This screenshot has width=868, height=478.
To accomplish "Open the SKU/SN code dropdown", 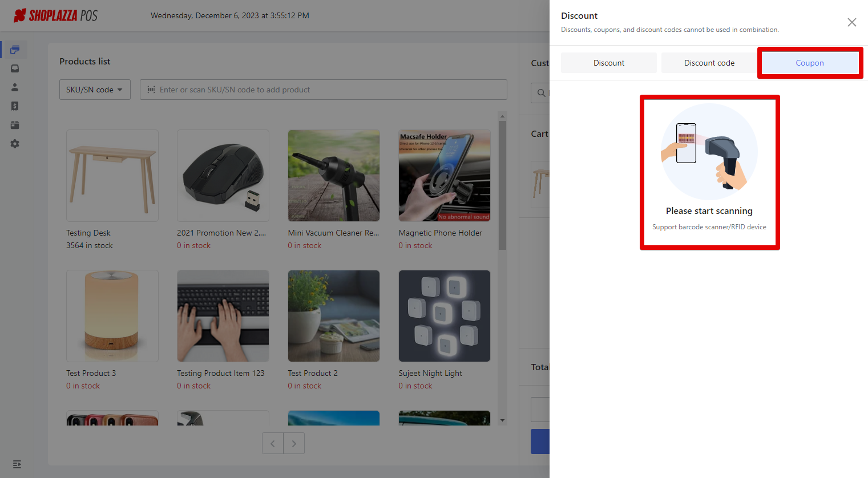I will tap(95, 90).
